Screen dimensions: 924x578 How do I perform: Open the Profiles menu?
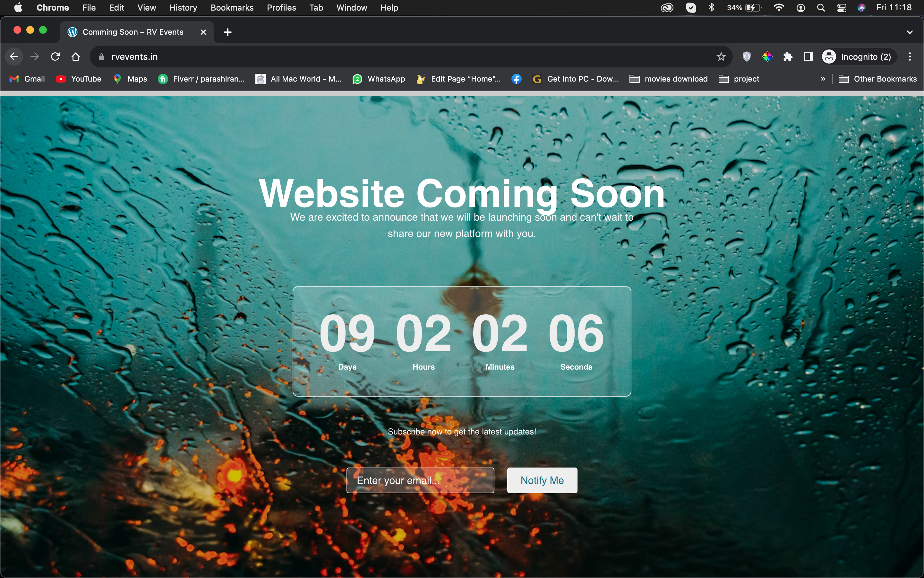pyautogui.click(x=281, y=8)
